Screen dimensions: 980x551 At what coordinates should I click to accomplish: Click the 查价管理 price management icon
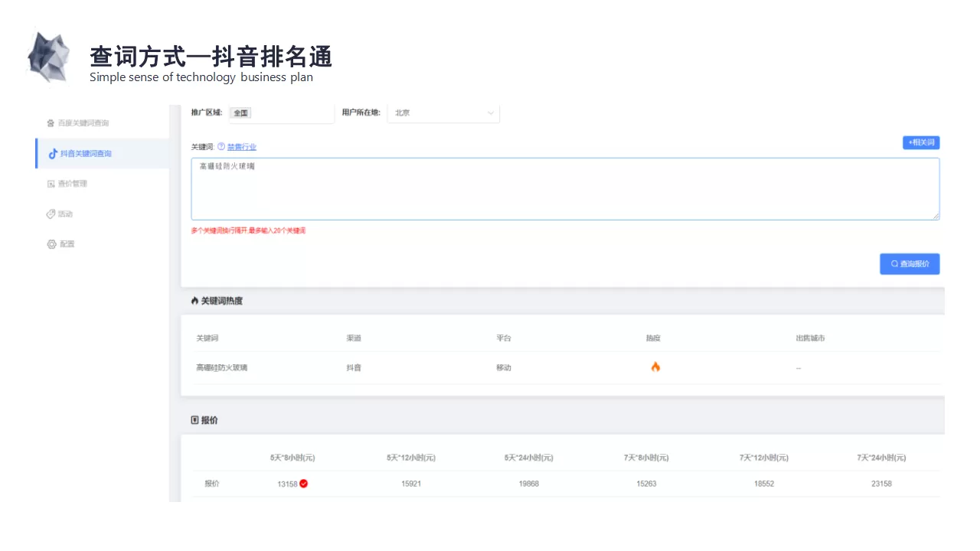(x=51, y=182)
